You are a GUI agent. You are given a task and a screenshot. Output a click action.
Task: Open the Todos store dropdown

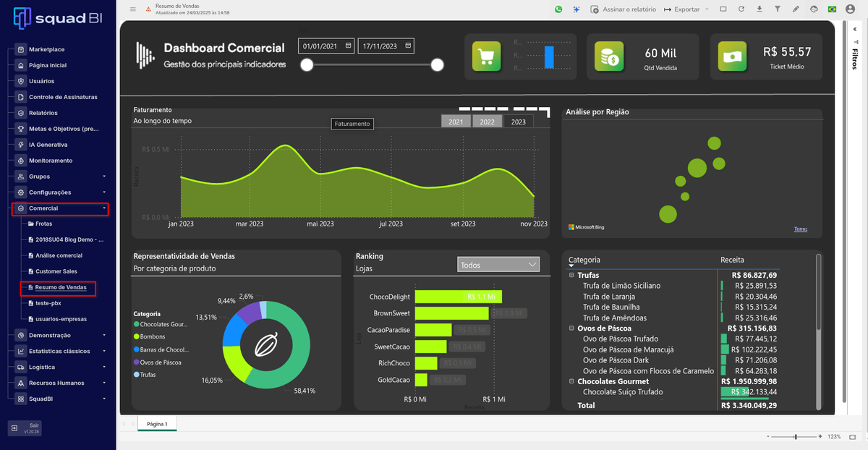pyautogui.click(x=498, y=265)
